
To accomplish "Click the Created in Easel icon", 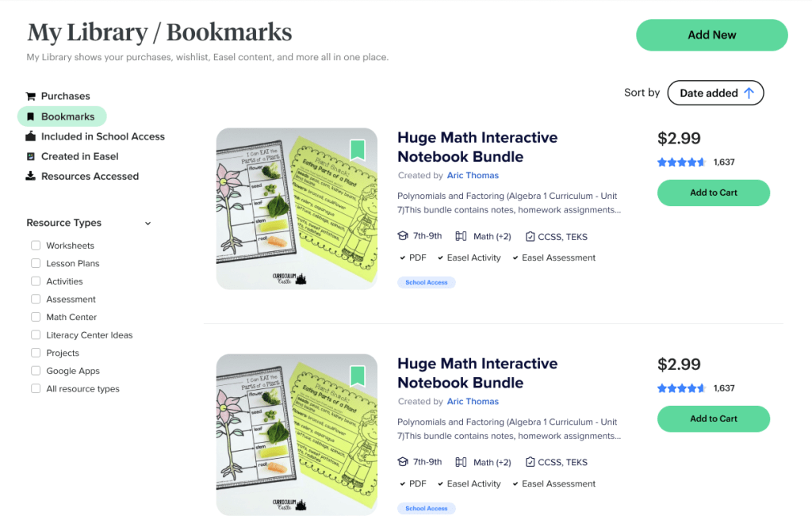I will point(31,156).
